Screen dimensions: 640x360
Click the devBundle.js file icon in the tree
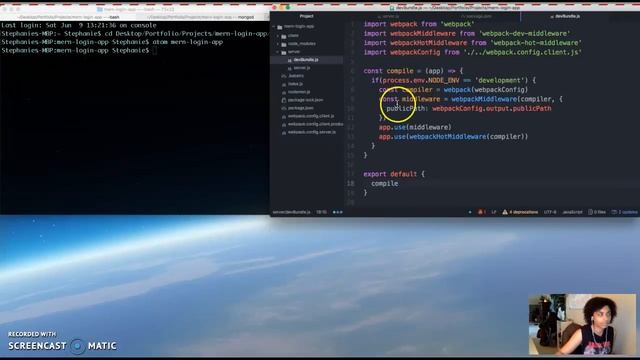[289, 60]
